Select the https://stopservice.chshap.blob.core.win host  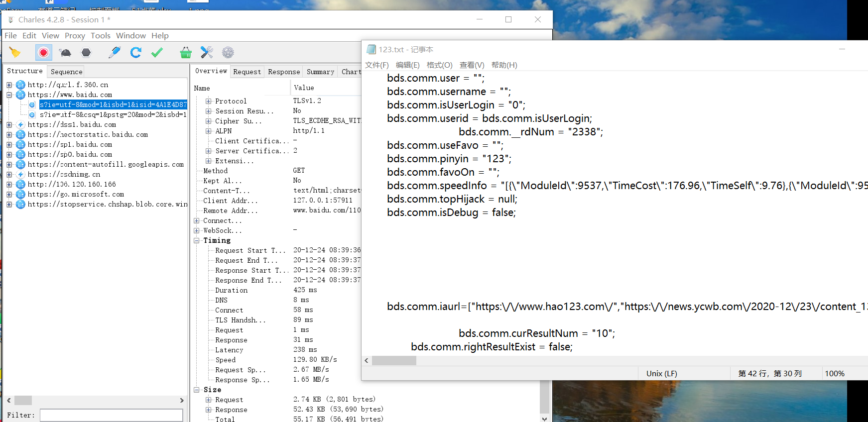pos(108,204)
